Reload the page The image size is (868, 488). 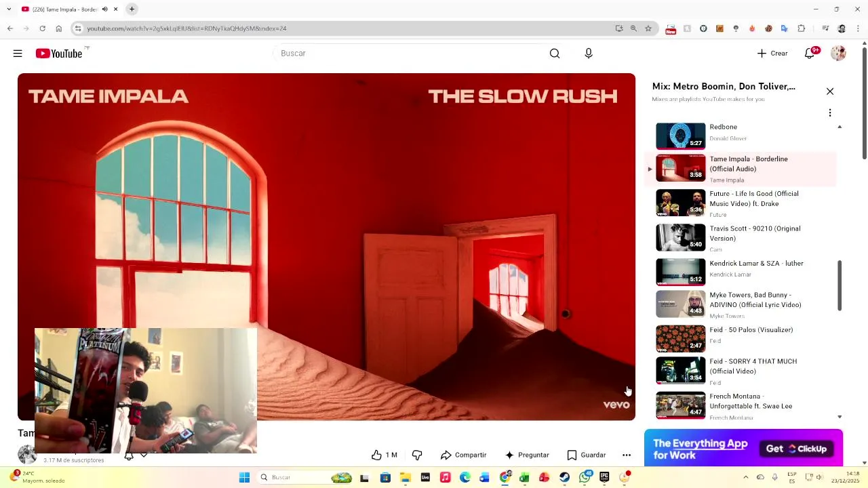click(42, 28)
